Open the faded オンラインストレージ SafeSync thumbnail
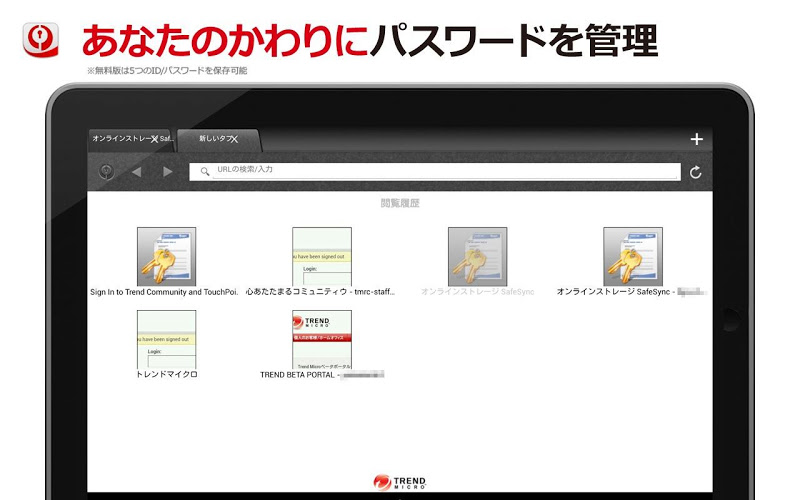The height and width of the screenshot is (500, 800). coord(478,257)
